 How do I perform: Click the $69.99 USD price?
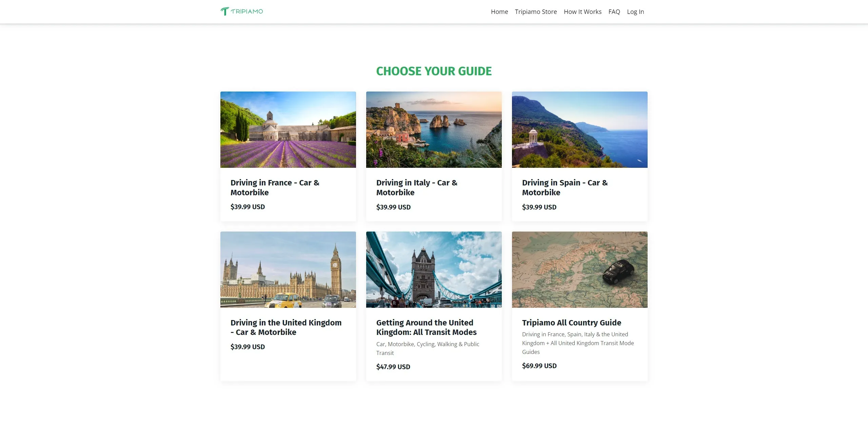pyautogui.click(x=539, y=366)
